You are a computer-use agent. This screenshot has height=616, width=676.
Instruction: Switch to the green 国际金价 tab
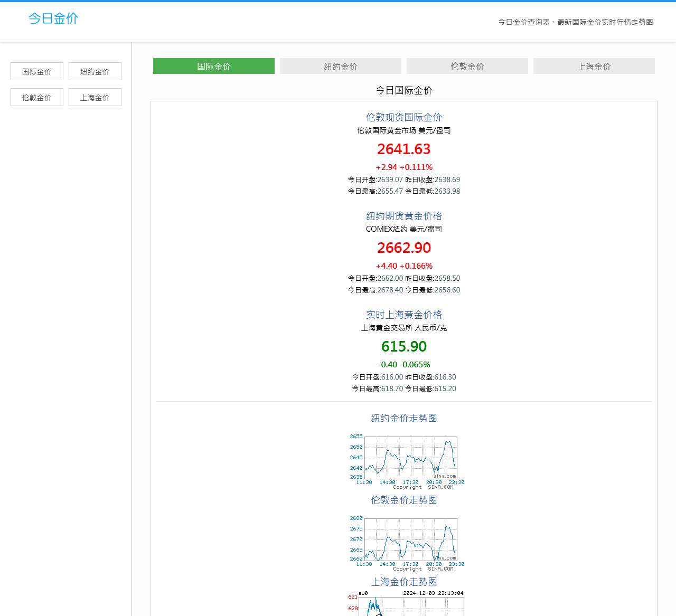coord(214,67)
